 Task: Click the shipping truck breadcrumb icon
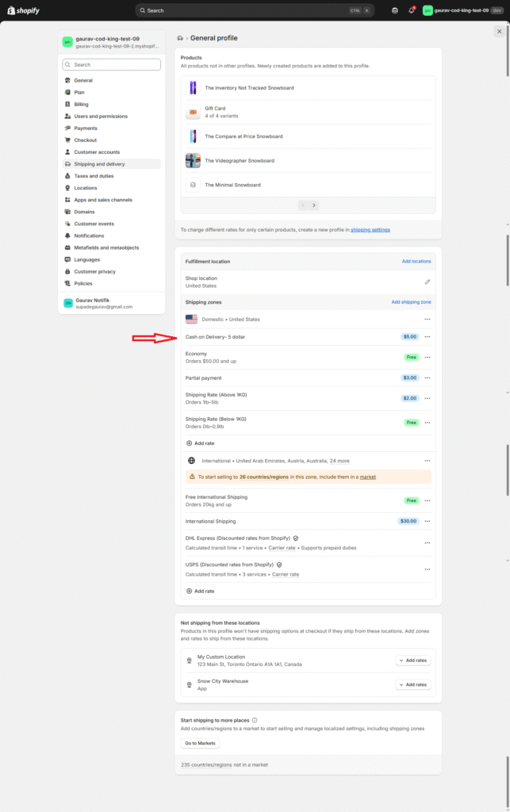181,38
